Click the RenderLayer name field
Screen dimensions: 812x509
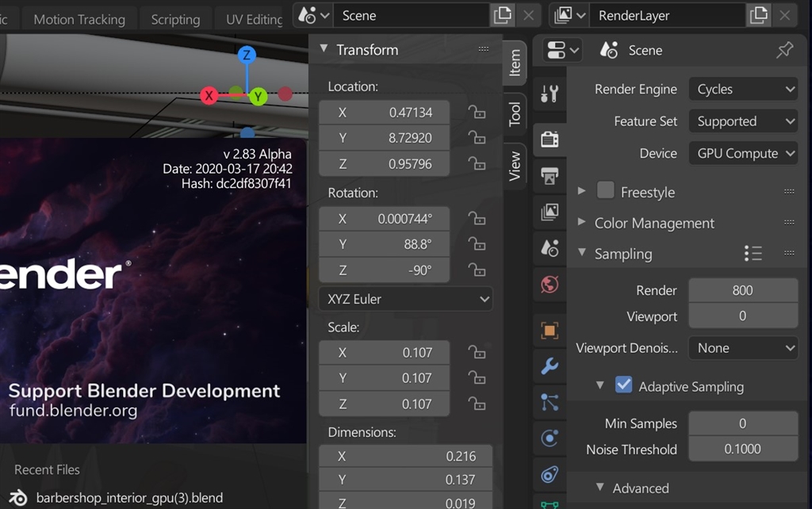667,16
